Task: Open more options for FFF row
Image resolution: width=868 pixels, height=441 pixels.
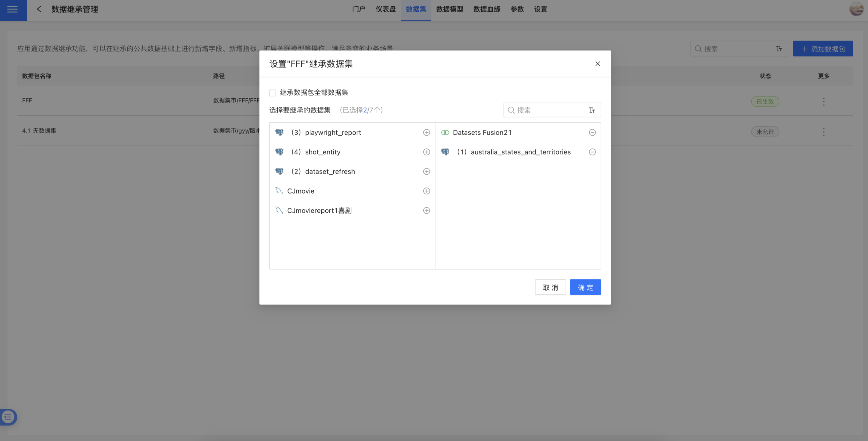Action: click(823, 101)
